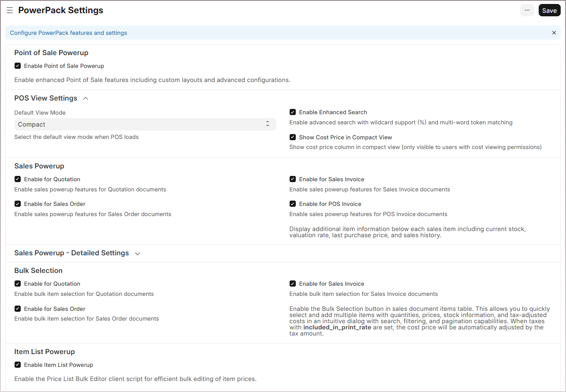The width and height of the screenshot is (566, 392).
Task: Click the PowerPack Settings page title
Action: coord(61,10)
